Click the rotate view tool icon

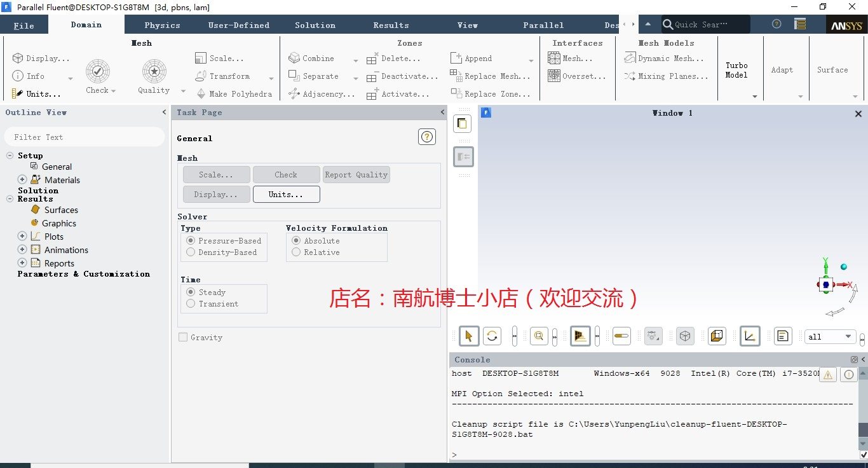[492, 336]
